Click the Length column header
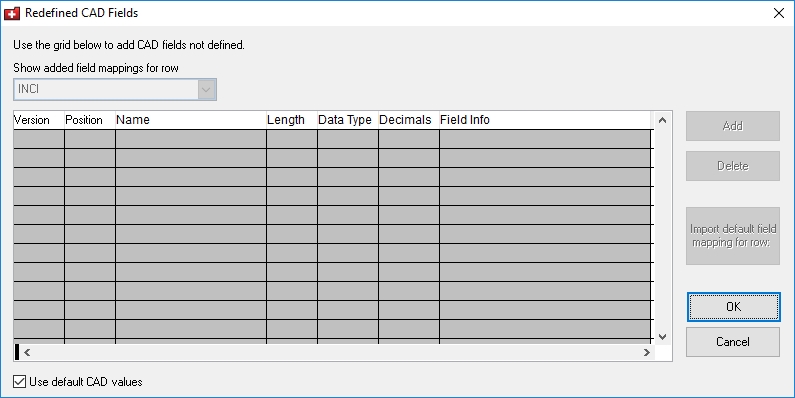 pos(292,120)
